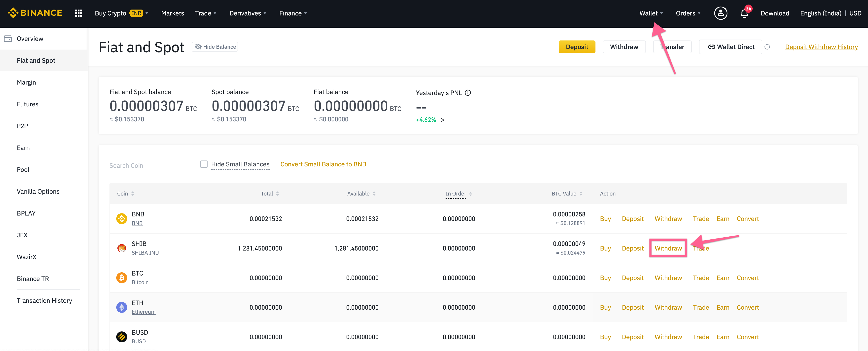Click the ETH coin icon
Screen dimensions: 868x351
122,307
